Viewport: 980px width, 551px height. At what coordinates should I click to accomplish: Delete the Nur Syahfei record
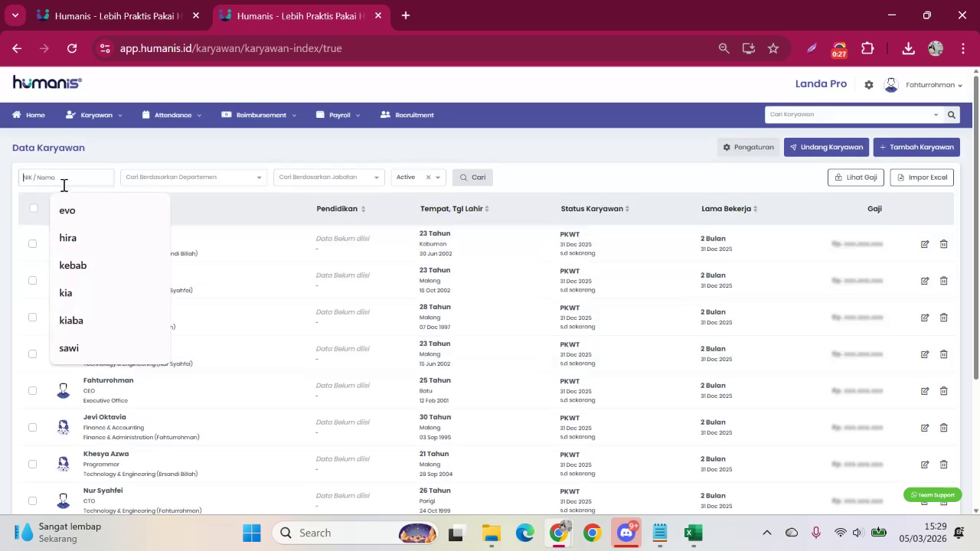943,501
